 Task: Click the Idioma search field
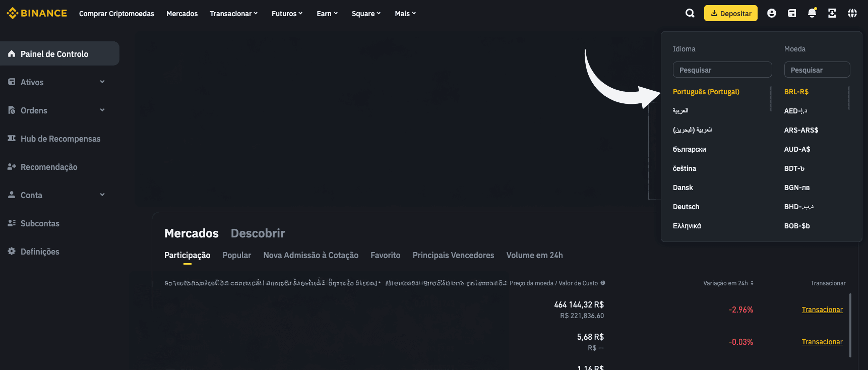tap(722, 70)
